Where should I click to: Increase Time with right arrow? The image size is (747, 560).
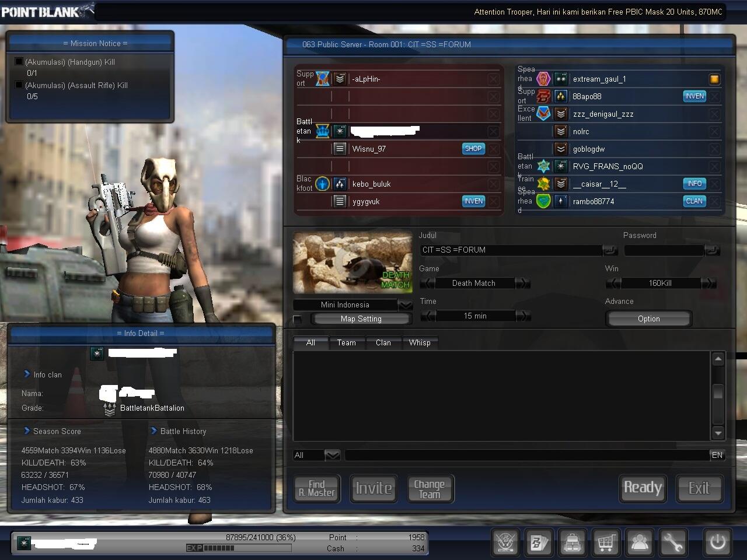point(522,316)
